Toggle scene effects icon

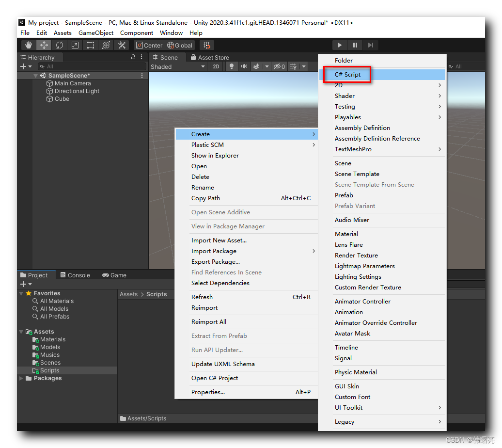tap(256, 66)
